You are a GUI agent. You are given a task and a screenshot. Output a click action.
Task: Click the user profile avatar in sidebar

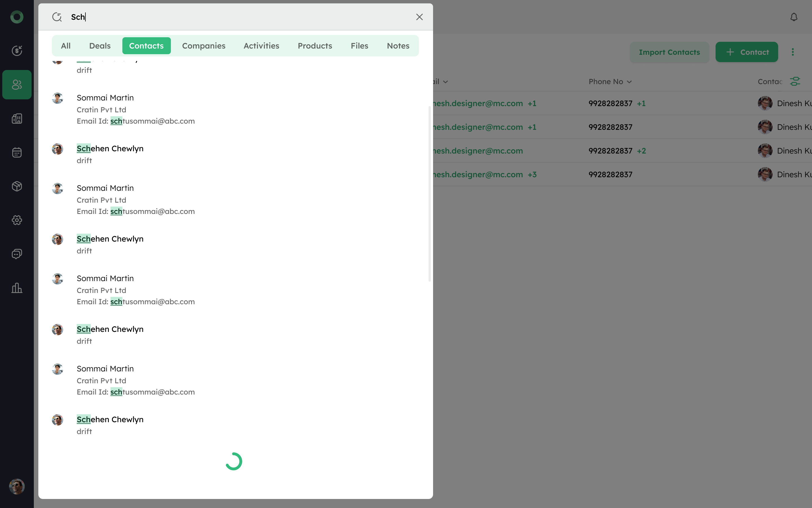[17, 486]
